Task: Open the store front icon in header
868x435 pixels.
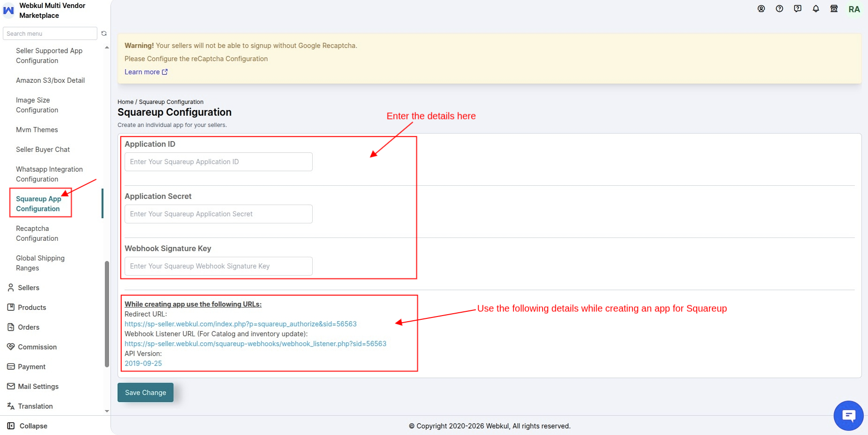Action: [834, 8]
